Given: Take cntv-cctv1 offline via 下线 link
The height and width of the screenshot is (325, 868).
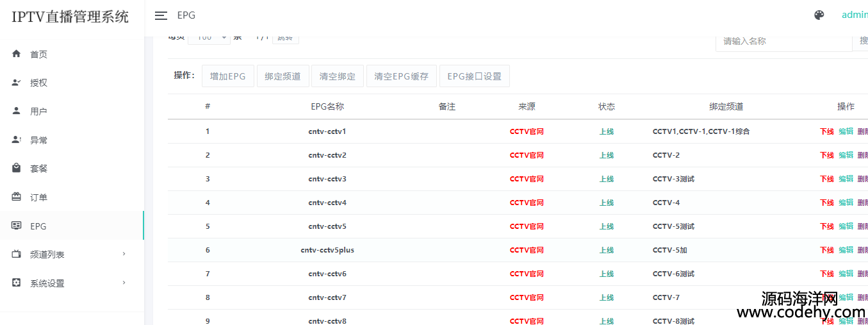Looking at the screenshot, I should (x=826, y=131).
